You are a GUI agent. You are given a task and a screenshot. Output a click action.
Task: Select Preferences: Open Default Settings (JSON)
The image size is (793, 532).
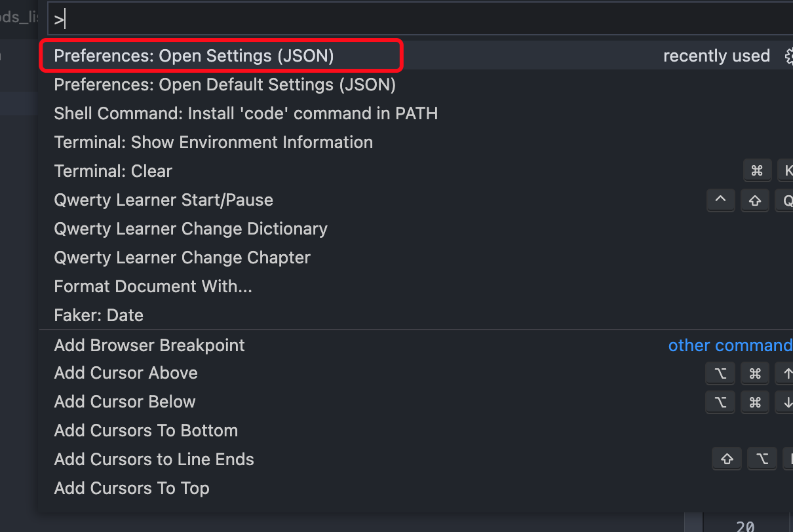click(x=416, y=85)
